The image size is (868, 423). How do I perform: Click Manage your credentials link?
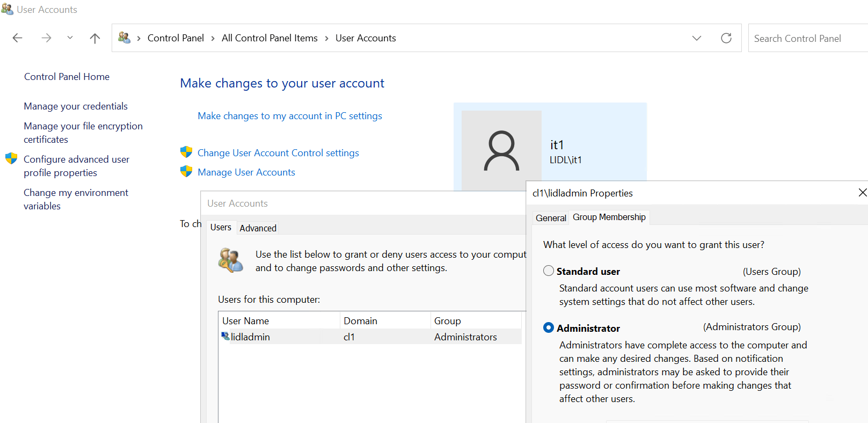[x=76, y=106]
